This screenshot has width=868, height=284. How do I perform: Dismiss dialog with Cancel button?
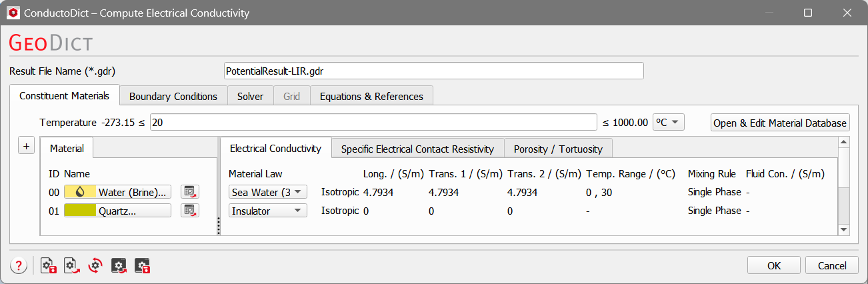(832, 265)
